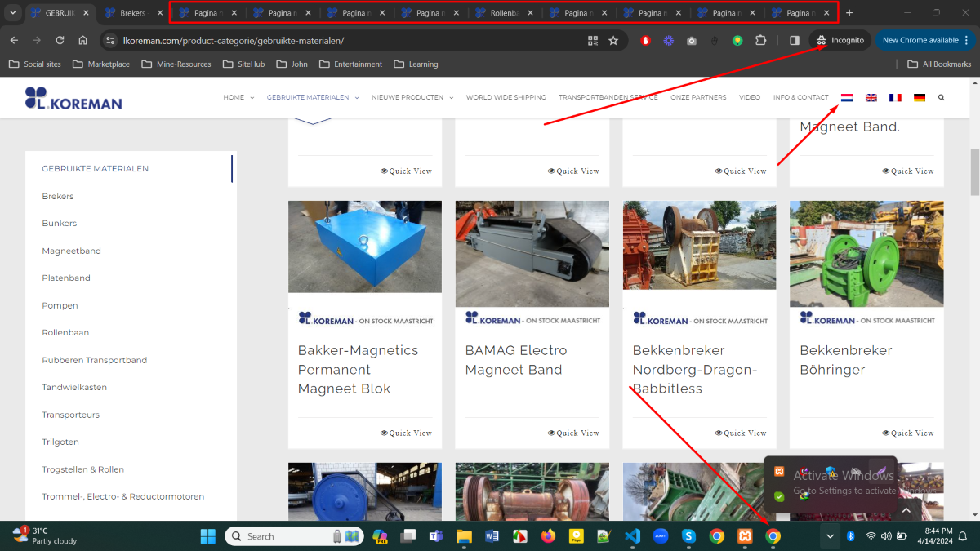Click the Windows taskbar Search box
Image resolution: width=980 pixels, height=551 pixels.
pos(293,536)
